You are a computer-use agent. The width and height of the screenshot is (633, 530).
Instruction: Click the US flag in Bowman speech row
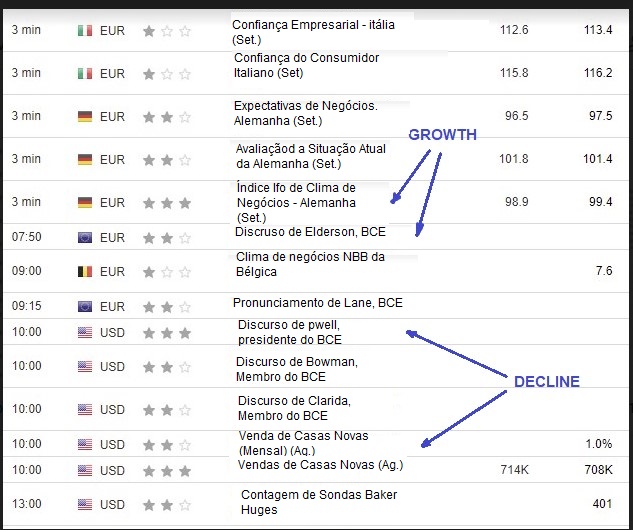point(85,367)
